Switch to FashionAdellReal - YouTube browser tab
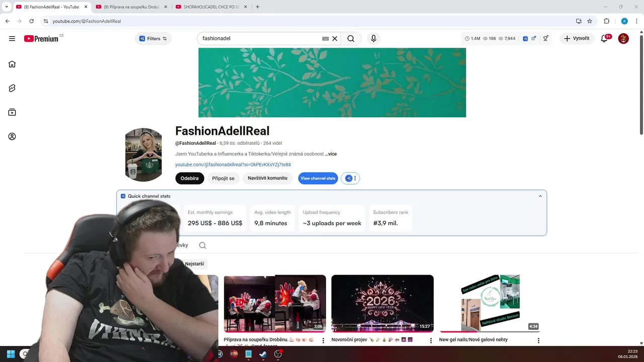This screenshot has height=362, width=644. coord(51,7)
